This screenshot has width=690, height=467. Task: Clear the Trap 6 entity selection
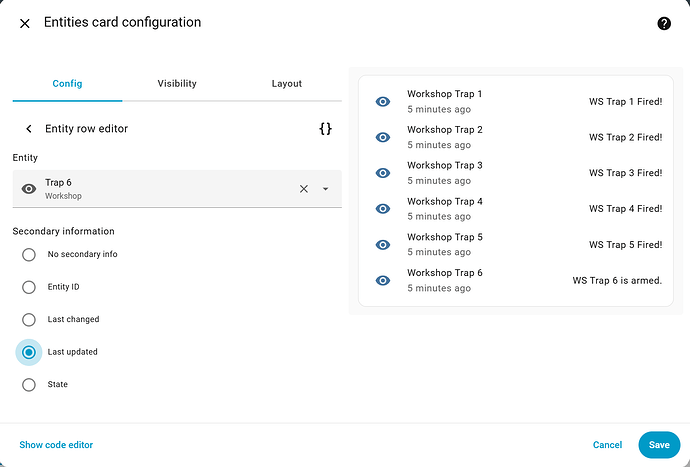pos(304,189)
